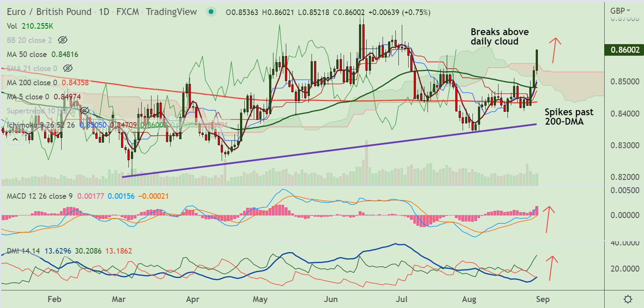Click the Jul label on the time axis
The height and width of the screenshot is (308, 644).
402,299
